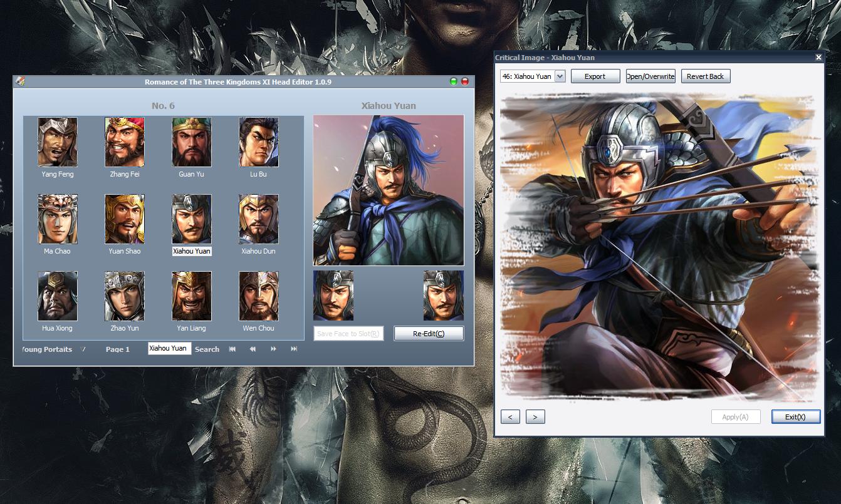Click Export button in Critical Image window

pos(595,76)
